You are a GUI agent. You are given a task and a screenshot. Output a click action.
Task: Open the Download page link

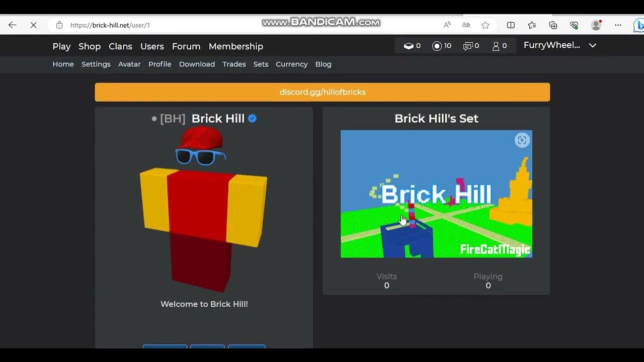(x=197, y=64)
